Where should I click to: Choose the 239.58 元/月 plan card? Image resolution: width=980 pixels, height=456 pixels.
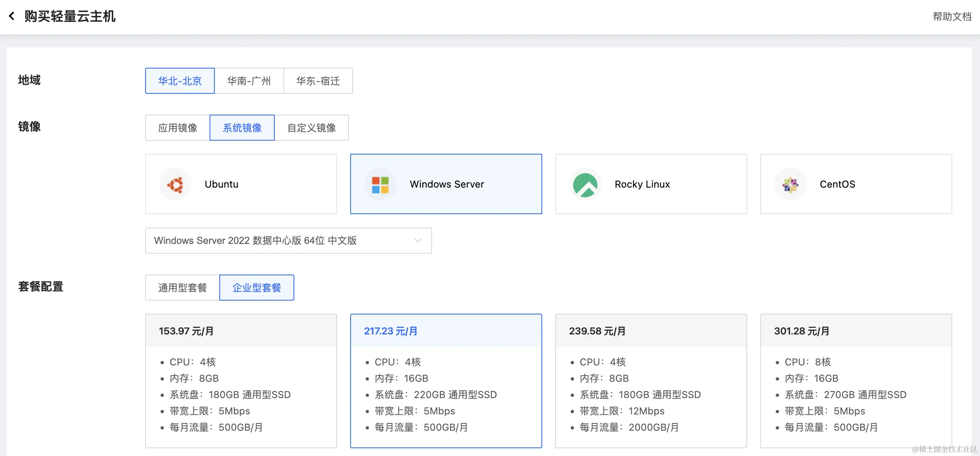[x=651, y=381]
